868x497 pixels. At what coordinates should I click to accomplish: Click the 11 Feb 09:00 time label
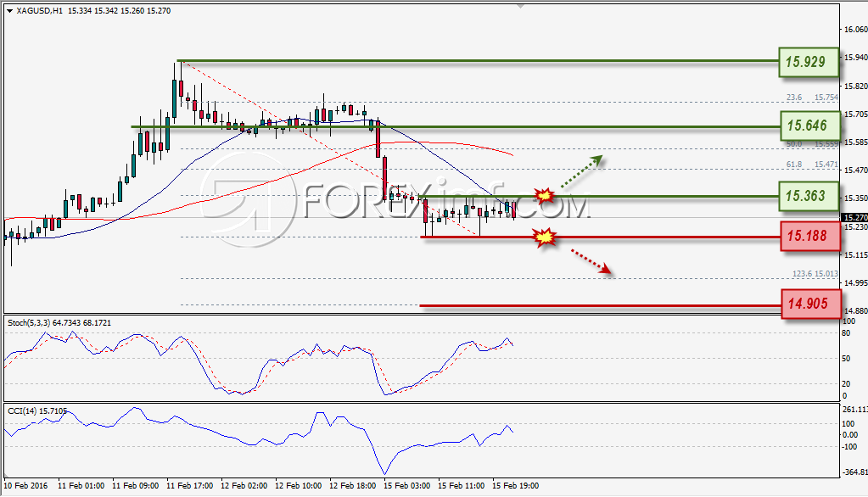click(x=135, y=486)
